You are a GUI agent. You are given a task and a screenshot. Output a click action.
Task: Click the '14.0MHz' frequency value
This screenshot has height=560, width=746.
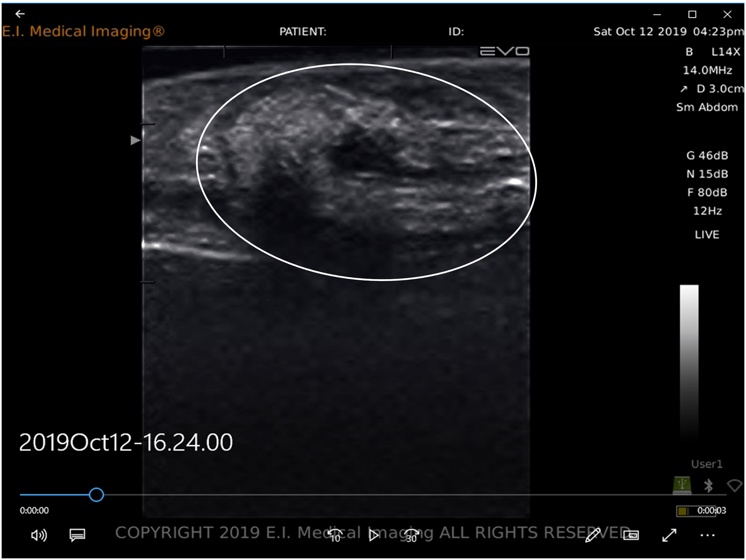tap(707, 70)
